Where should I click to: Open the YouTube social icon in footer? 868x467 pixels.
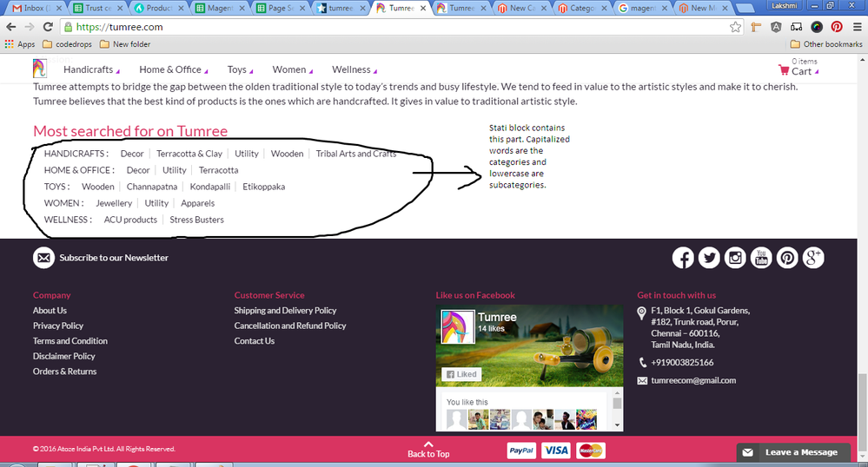tap(761, 258)
